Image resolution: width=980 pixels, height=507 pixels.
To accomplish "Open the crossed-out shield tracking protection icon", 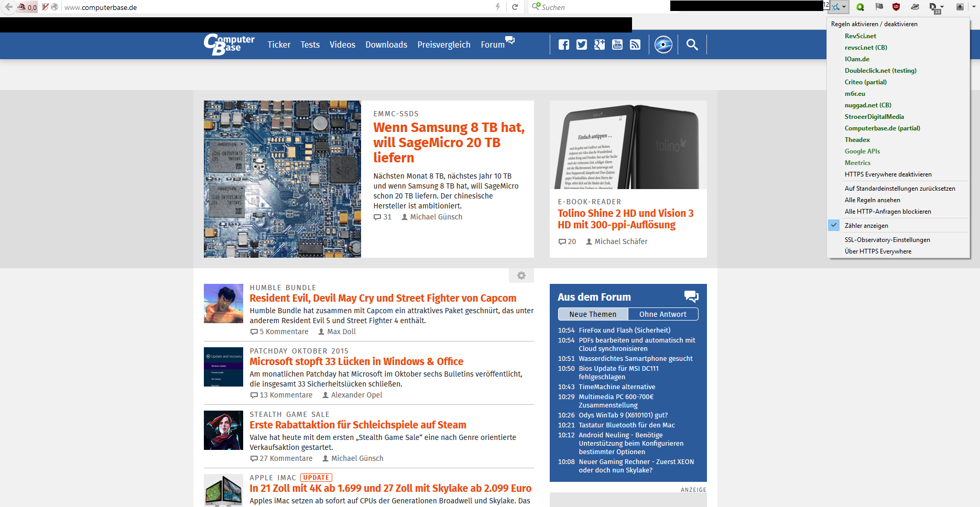I will tap(45, 7).
